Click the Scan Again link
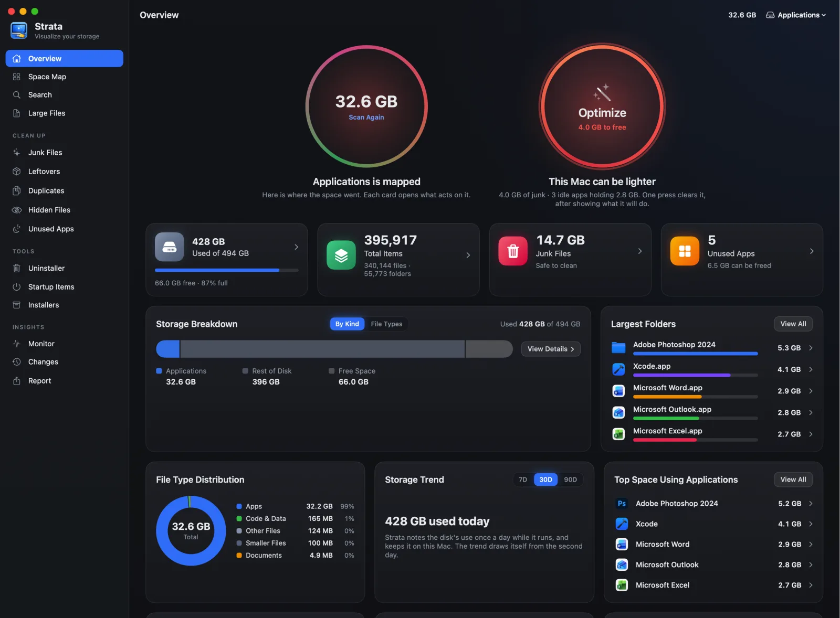This screenshot has height=618, width=840. tap(366, 118)
